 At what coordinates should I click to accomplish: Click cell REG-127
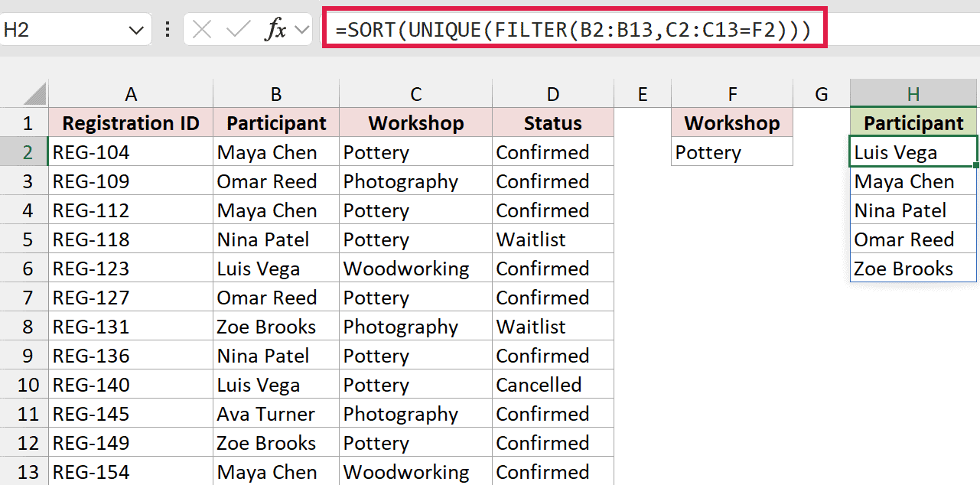(131, 298)
